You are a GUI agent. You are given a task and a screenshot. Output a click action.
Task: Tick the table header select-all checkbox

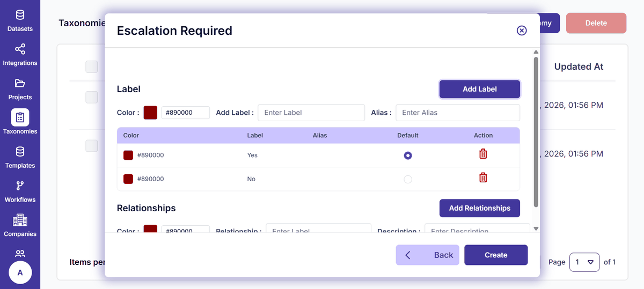pyautogui.click(x=92, y=66)
